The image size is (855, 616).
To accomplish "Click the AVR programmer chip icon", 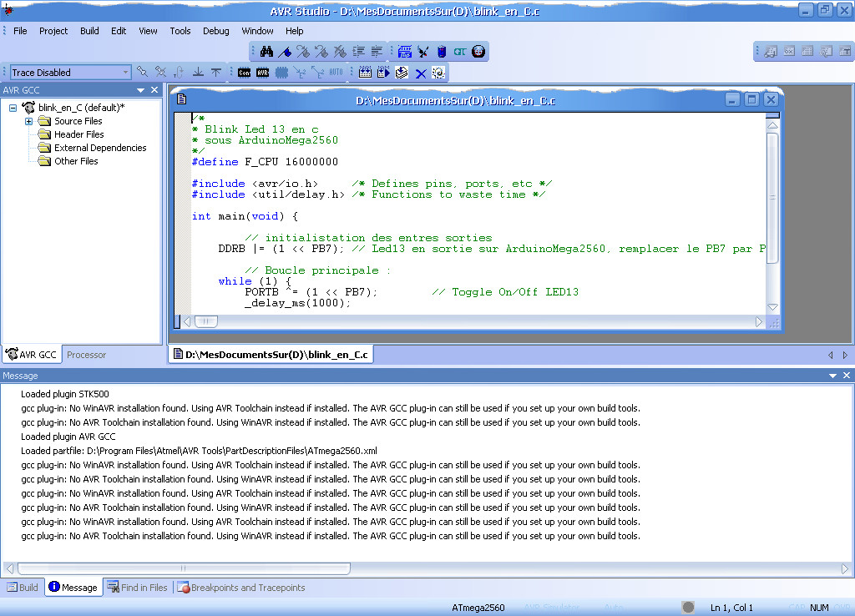I will coord(262,73).
